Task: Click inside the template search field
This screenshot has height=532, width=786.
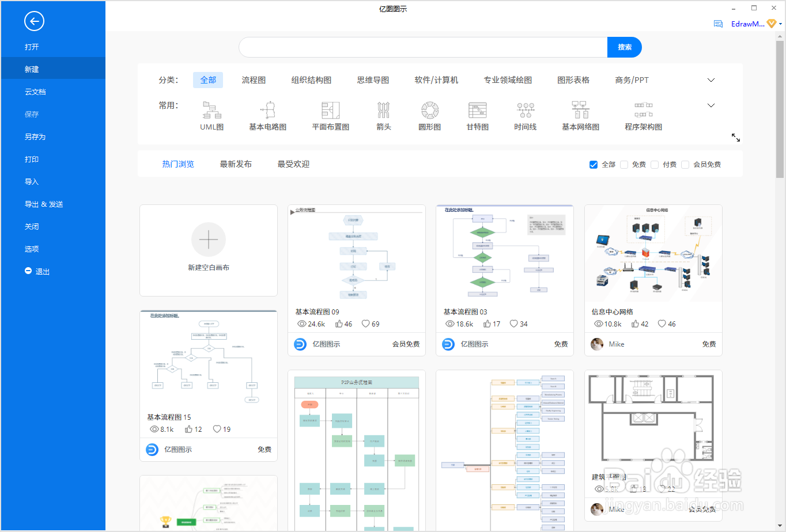Action: (x=423, y=47)
